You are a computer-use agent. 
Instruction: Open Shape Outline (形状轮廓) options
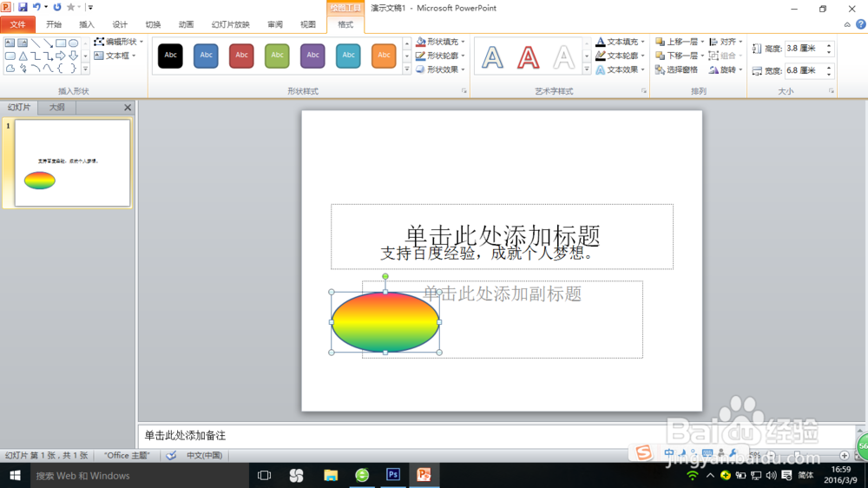pyautogui.click(x=440, y=56)
